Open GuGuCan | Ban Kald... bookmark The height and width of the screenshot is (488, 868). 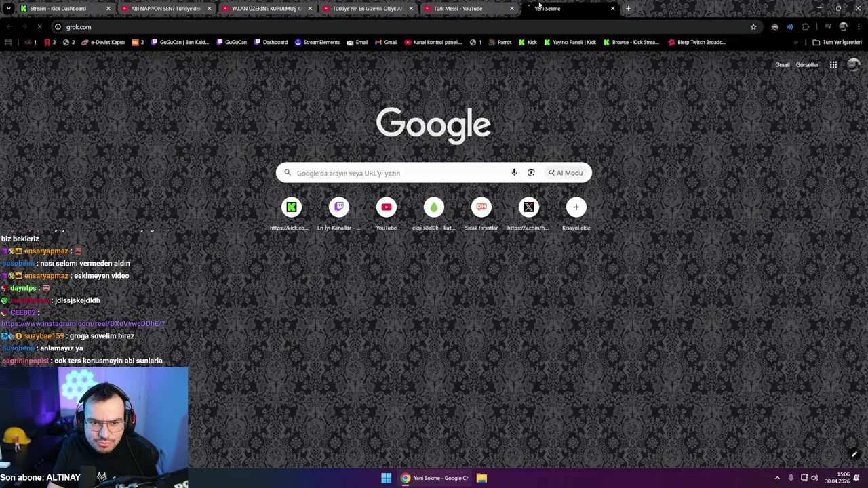pyautogui.click(x=180, y=42)
